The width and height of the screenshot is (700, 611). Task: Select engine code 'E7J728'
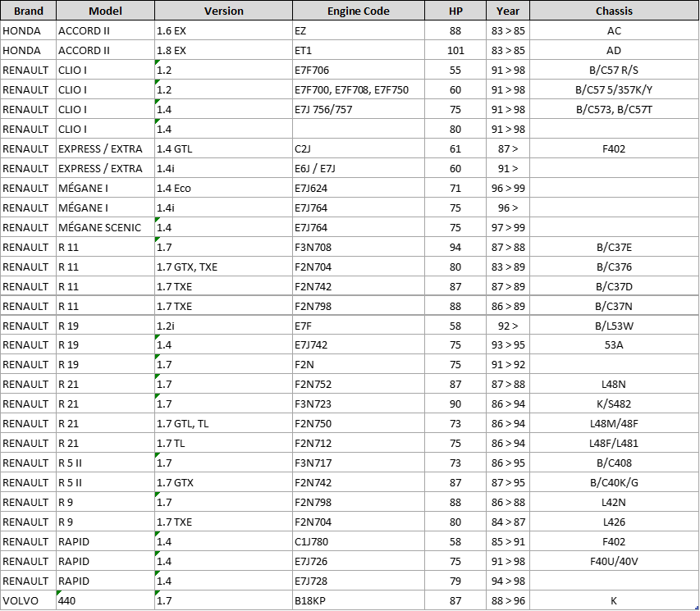[x=359, y=580]
